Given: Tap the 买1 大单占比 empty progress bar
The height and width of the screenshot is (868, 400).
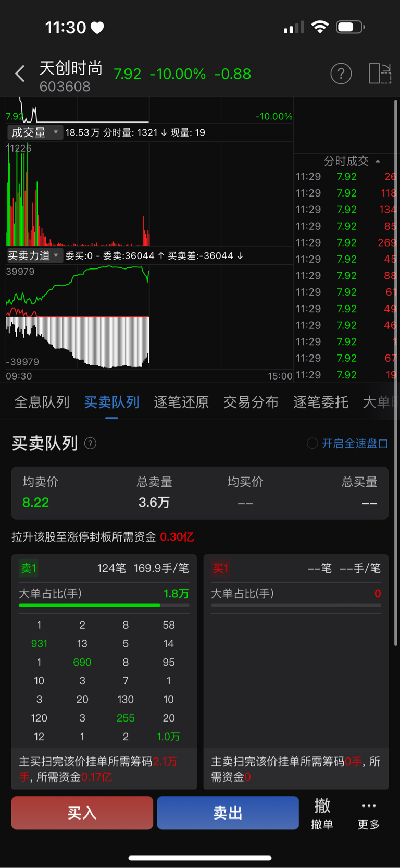Looking at the screenshot, I should 296,605.
